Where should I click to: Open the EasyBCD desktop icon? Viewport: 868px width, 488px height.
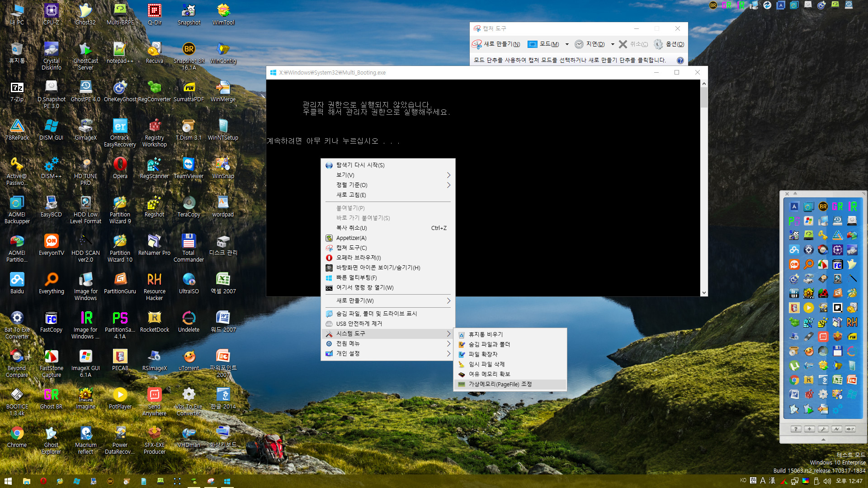pyautogui.click(x=51, y=206)
